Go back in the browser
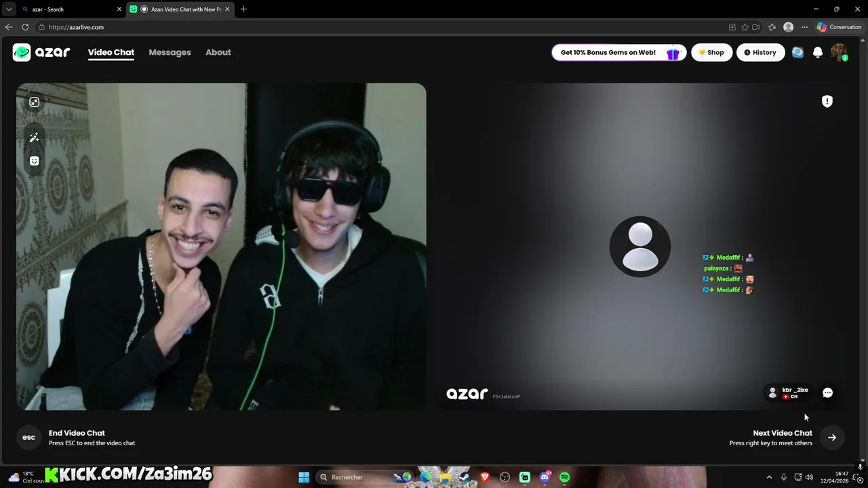 tap(8, 27)
